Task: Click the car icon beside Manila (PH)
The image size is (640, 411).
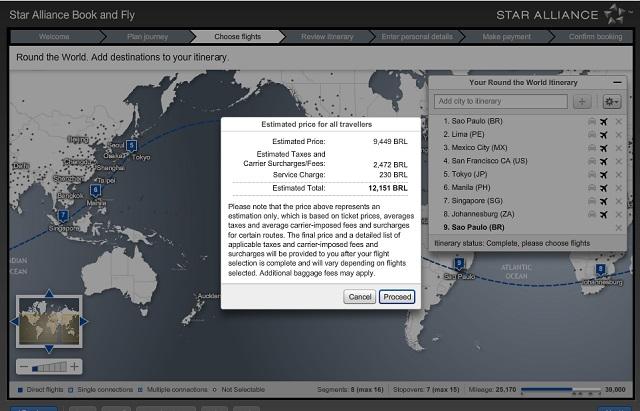Action: 591,188
